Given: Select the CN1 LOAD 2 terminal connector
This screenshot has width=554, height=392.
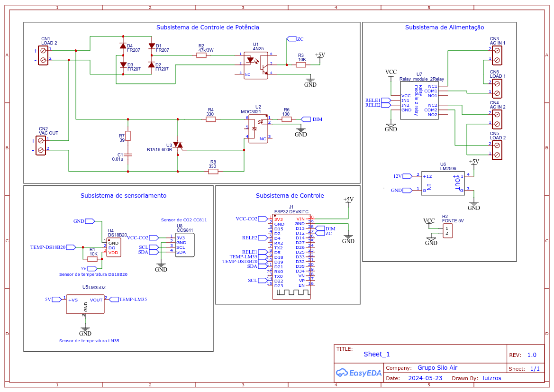Looking at the screenshot, I should (43, 55).
